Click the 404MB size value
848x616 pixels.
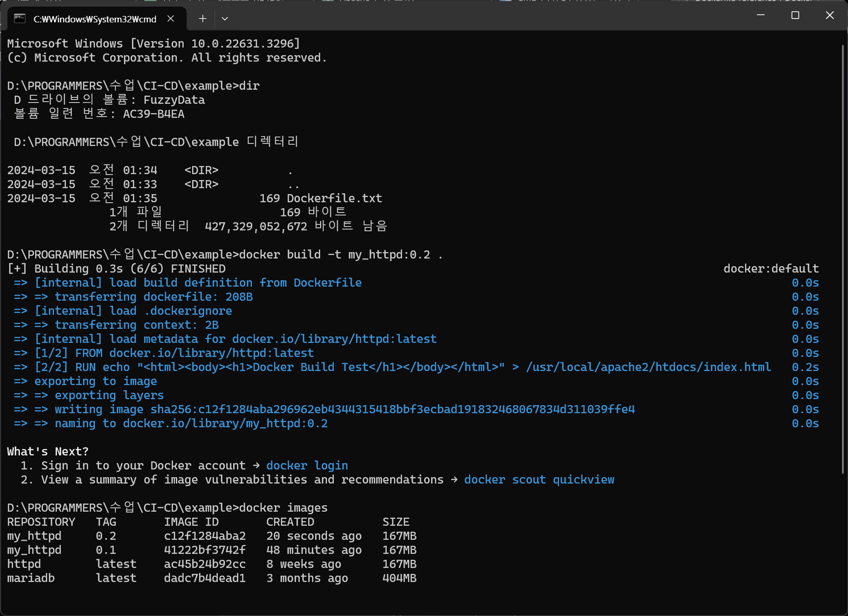click(x=399, y=578)
